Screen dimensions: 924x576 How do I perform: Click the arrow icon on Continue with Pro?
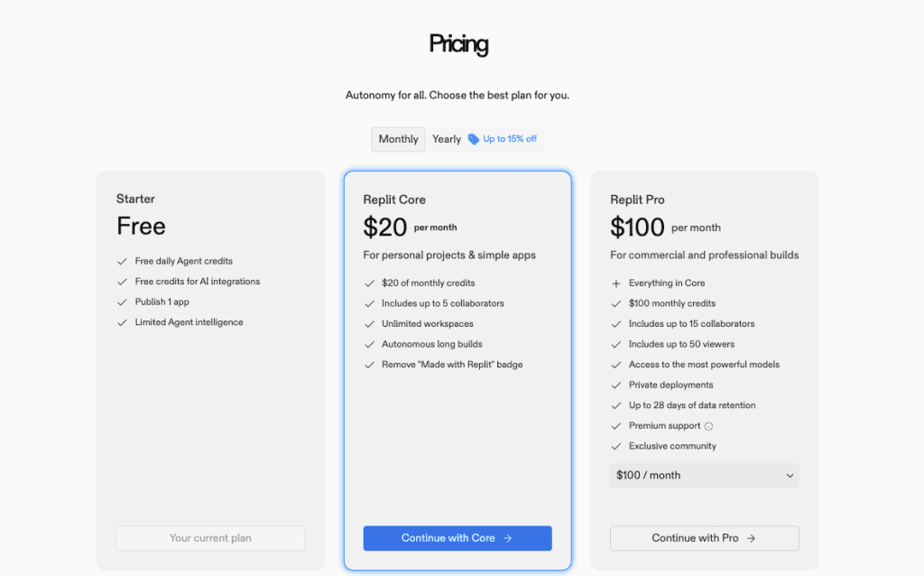point(751,538)
